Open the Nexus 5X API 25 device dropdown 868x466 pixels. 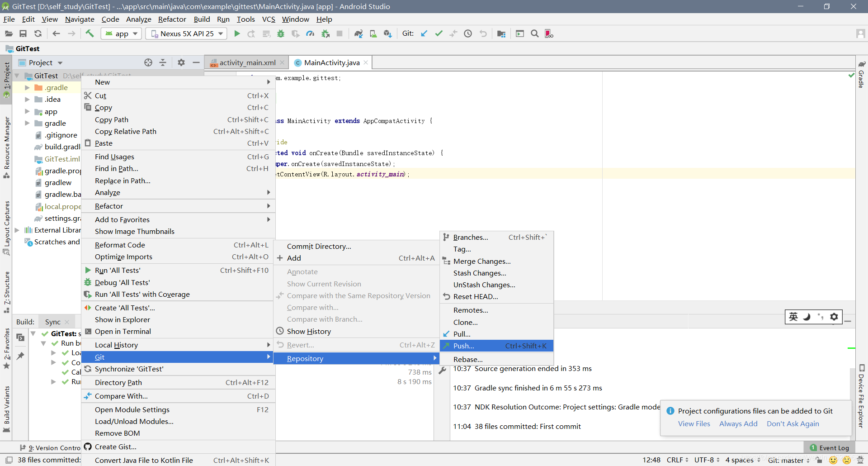pos(186,33)
